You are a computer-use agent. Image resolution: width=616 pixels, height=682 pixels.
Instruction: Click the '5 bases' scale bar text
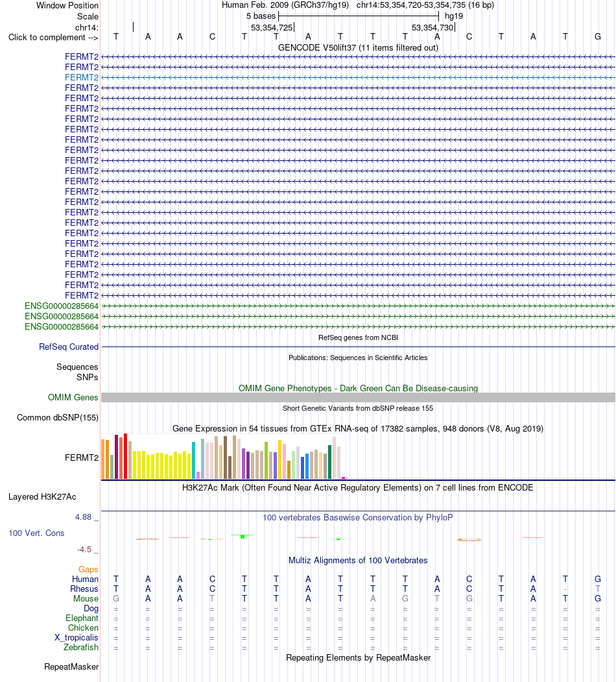pyautogui.click(x=261, y=16)
